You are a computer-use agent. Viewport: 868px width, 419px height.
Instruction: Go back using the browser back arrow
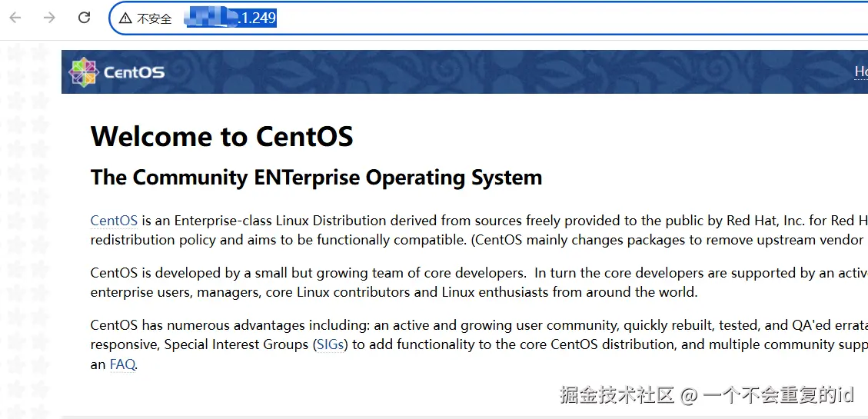coord(15,18)
